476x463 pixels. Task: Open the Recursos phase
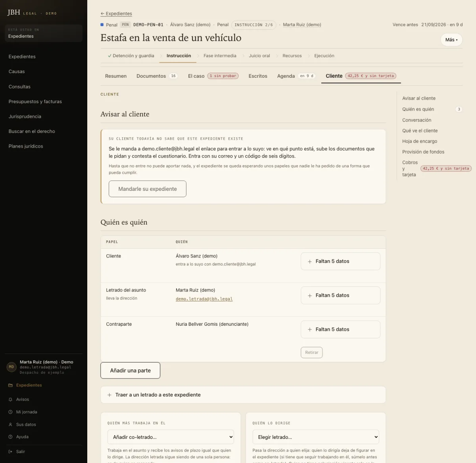tap(292, 56)
